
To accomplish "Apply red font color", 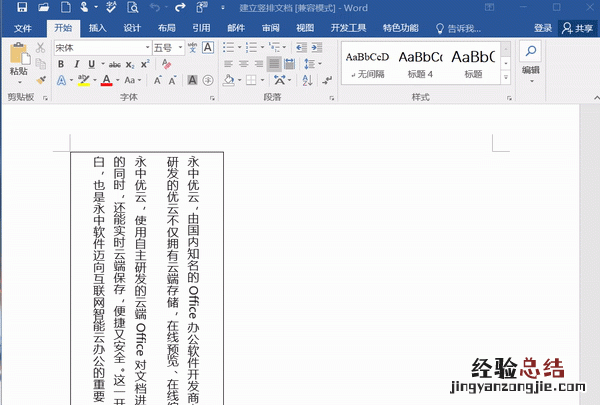I will point(106,80).
